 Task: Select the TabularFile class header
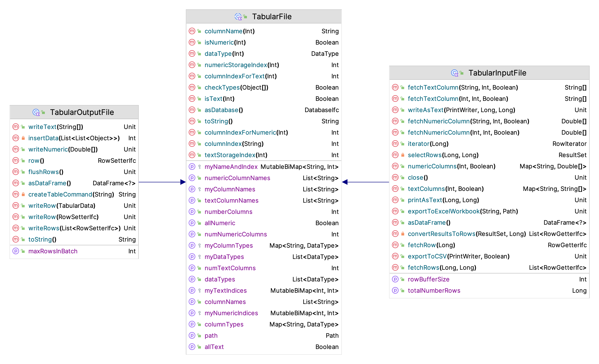tap(264, 16)
